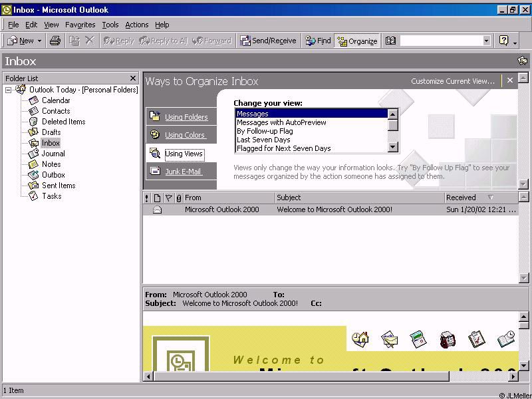Sort messages by the Received column
532x399 pixels.
tap(465, 198)
